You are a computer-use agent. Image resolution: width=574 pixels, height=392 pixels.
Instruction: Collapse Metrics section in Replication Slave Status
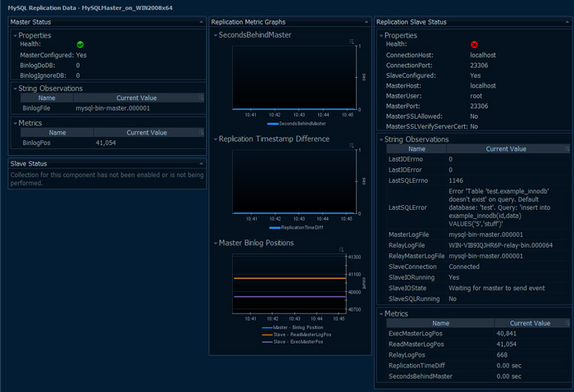click(381, 314)
